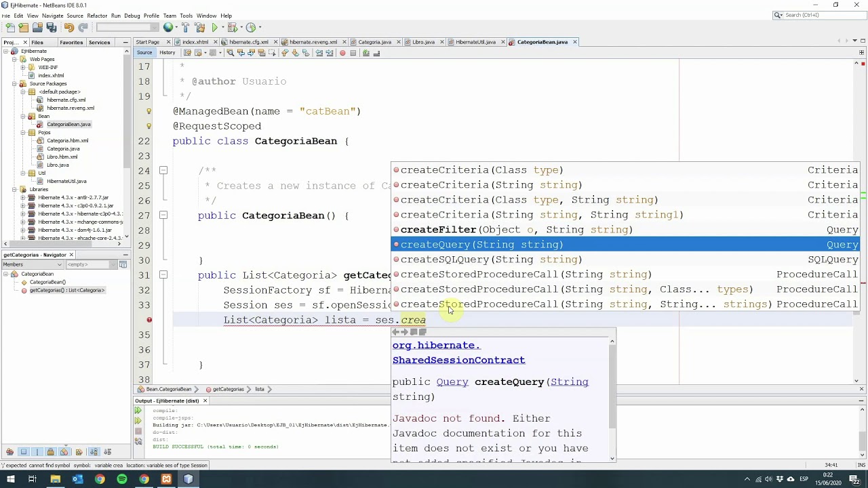Click the browser globe toolbar icon

click(x=167, y=28)
